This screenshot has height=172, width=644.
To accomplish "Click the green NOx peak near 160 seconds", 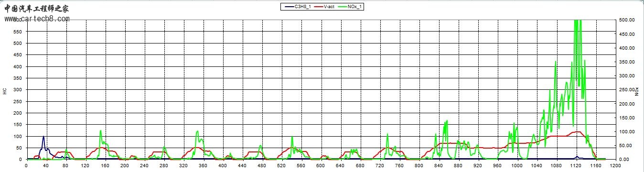I will [x=101, y=131].
